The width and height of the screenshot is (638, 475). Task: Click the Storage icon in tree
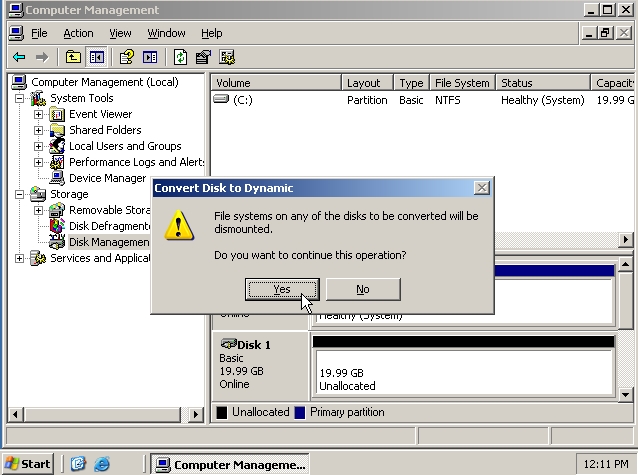coord(38,194)
